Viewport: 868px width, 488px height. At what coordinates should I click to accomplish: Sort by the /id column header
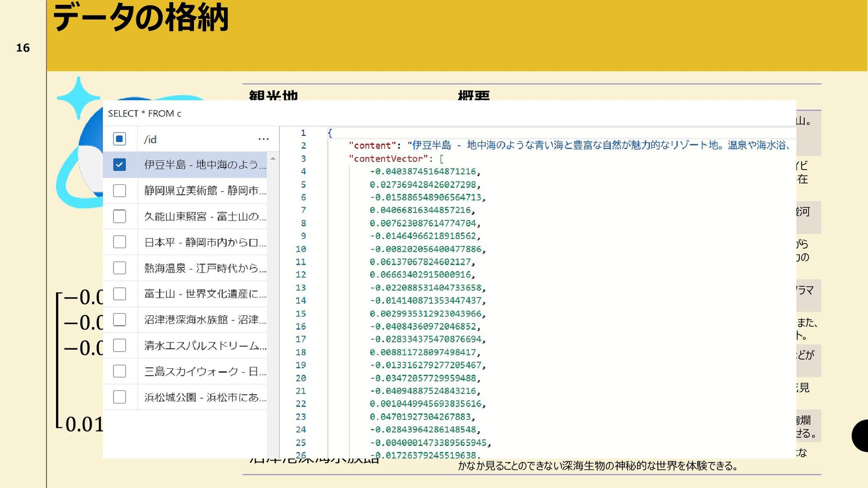pyautogui.click(x=150, y=140)
